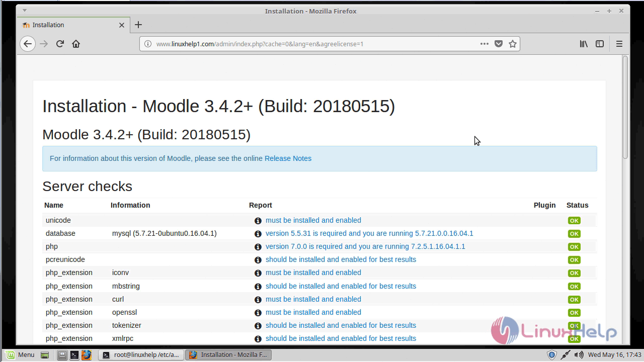The width and height of the screenshot is (644, 362).
Task: Close the Installation tab
Action: click(x=122, y=25)
